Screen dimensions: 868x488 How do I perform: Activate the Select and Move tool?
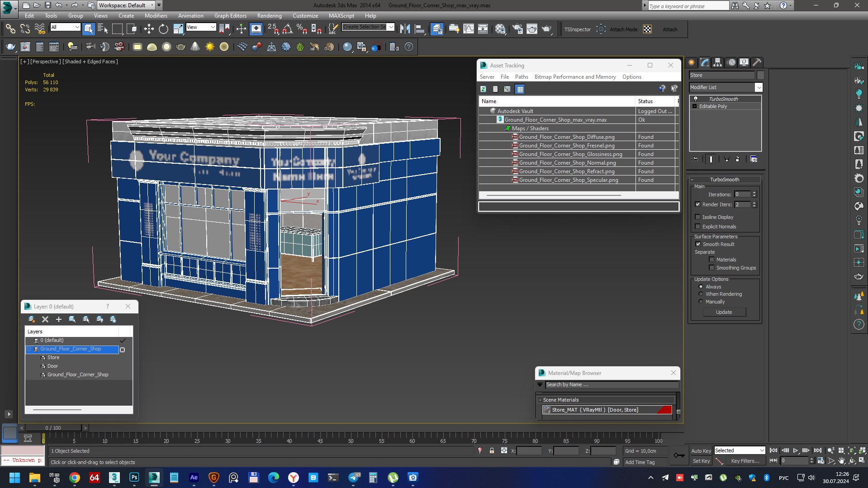point(149,29)
